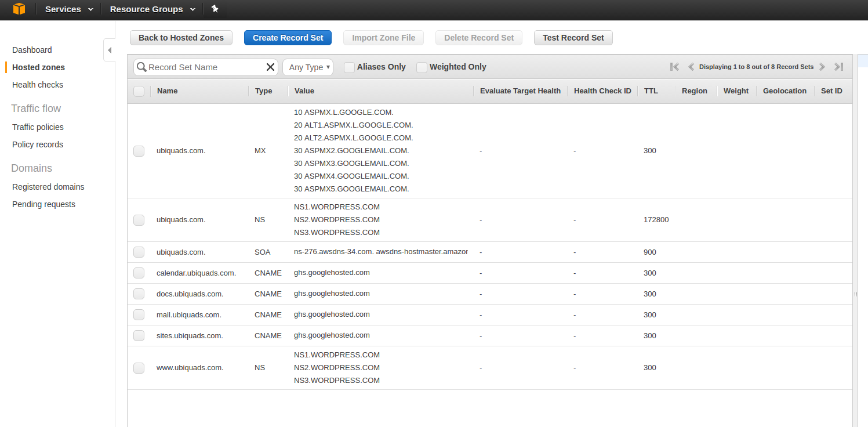Clear the record set search with the X icon
The image size is (868, 427).
tap(270, 67)
